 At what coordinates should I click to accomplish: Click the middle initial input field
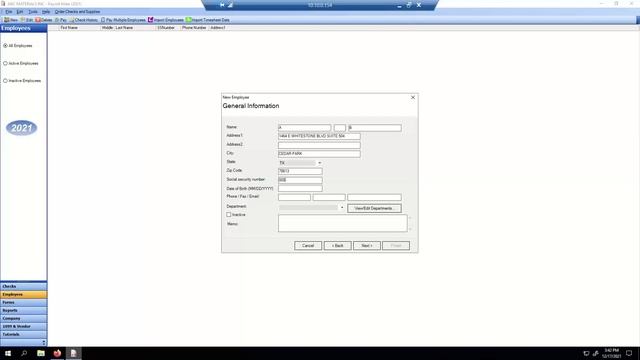pyautogui.click(x=340, y=128)
